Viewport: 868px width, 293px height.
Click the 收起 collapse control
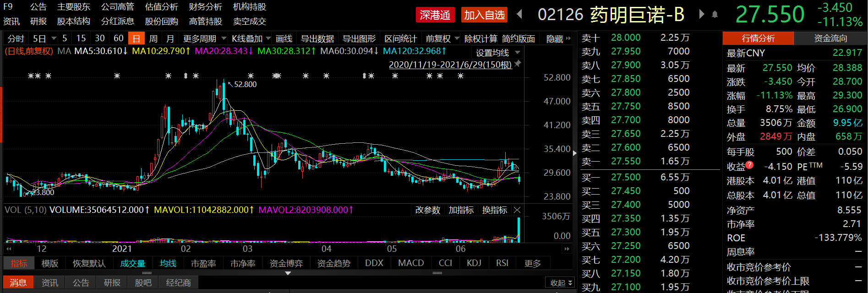pos(560,283)
